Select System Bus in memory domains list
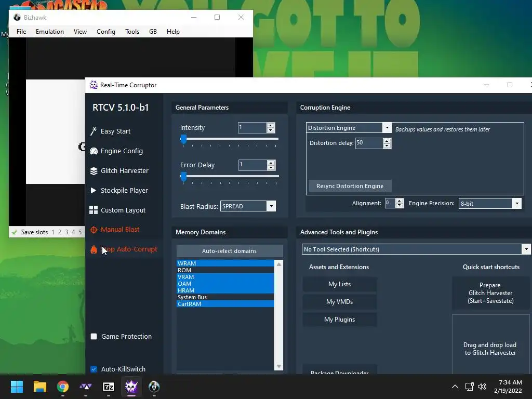The image size is (532, 399). coord(225,297)
